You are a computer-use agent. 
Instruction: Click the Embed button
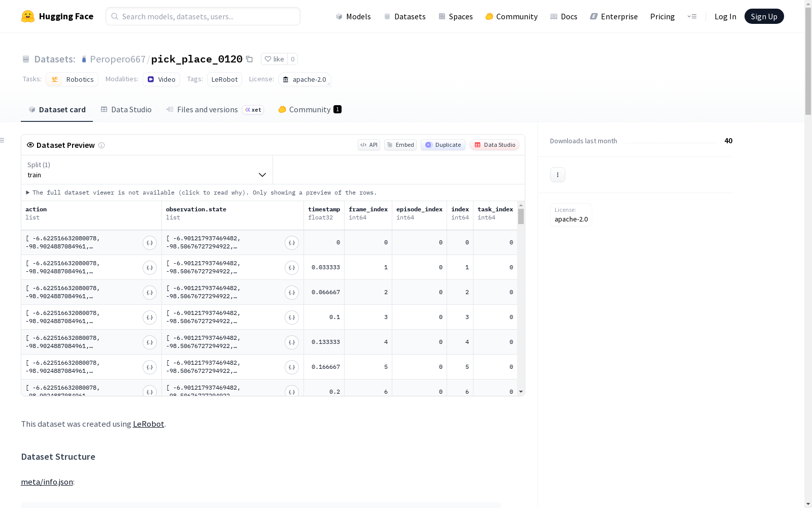coord(400,145)
